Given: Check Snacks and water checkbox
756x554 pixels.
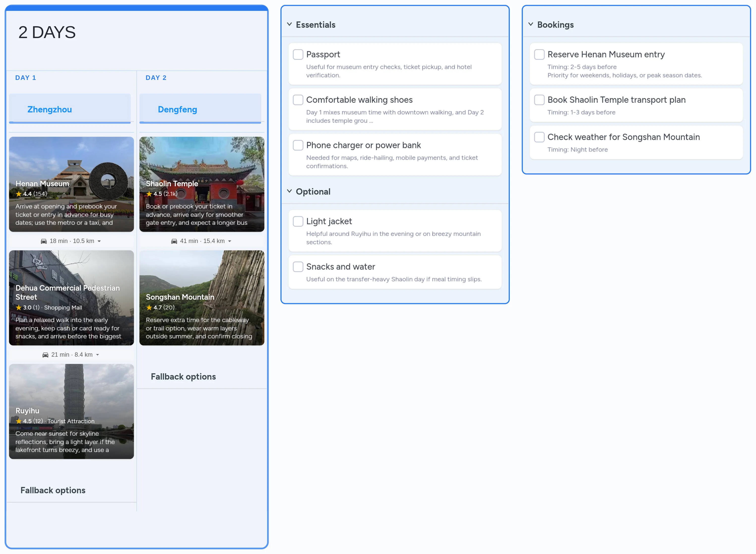Looking at the screenshot, I should click(x=298, y=267).
